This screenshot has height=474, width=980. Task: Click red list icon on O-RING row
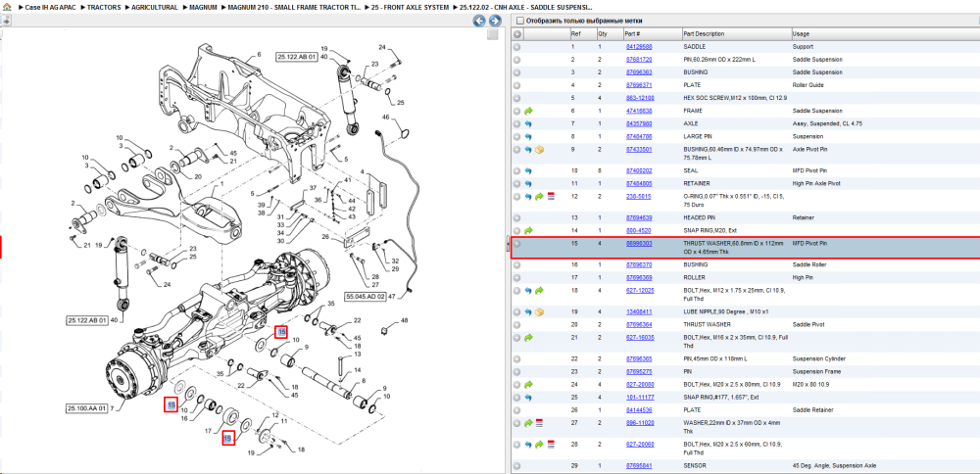pyautogui.click(x=551, y=196)
